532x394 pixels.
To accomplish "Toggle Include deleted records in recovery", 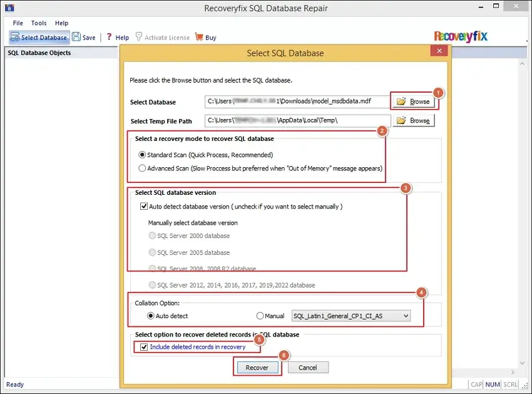I will (x=144, y=347).
